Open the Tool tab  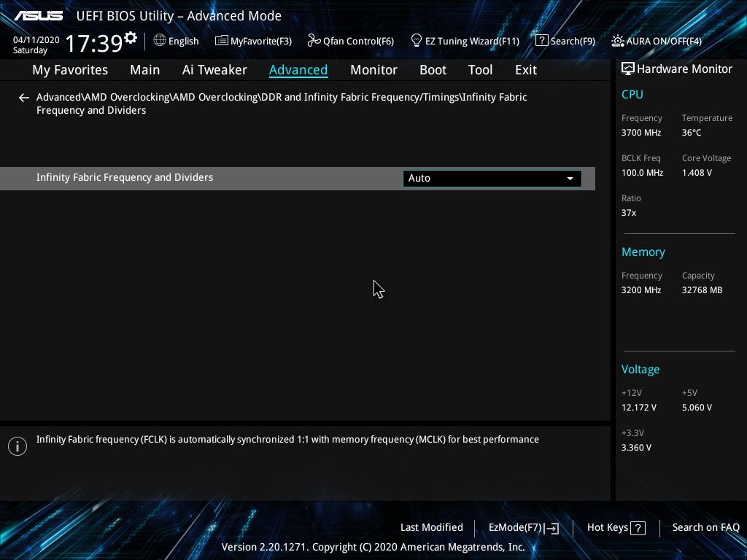(480, 70)
